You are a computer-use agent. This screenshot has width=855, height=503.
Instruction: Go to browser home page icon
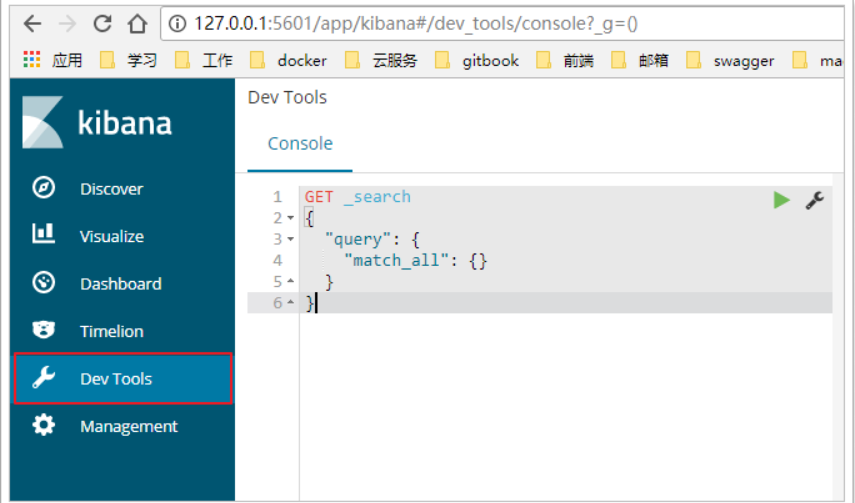point(138,22)
